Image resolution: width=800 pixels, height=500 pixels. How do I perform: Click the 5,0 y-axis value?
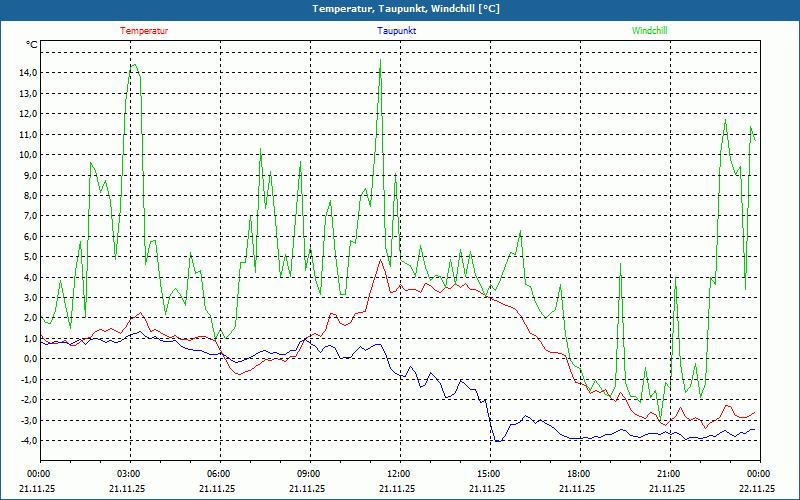(29, 257)
